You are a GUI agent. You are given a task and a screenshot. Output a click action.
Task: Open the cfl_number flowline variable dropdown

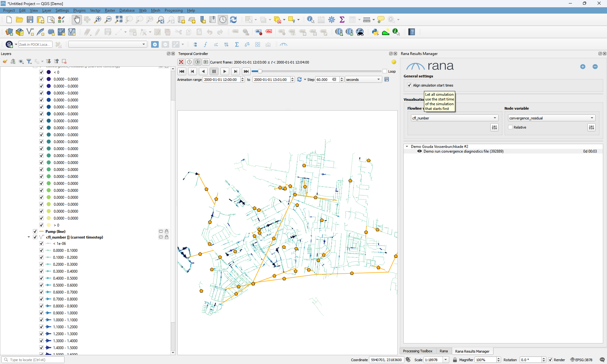454,118
